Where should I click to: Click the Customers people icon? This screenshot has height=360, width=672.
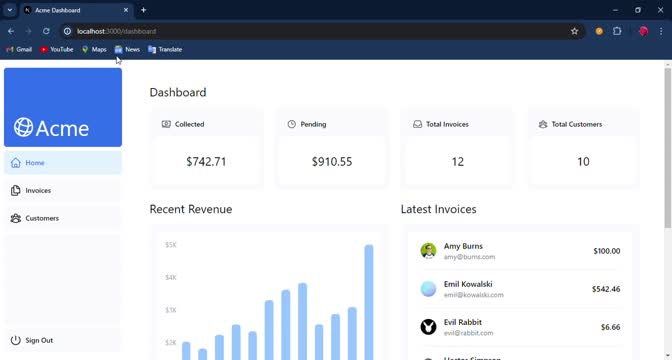[x=15, y=218]
